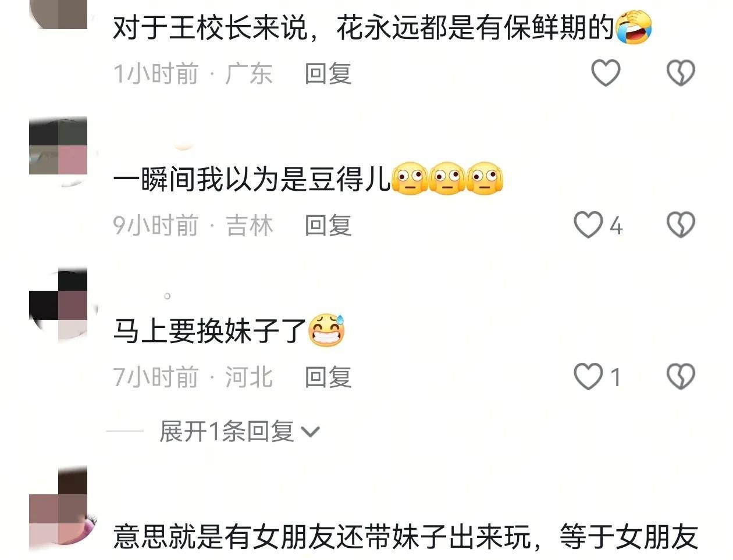Open avatar of the top 王校长 commenter
Viewport: 733px width, 560px height.
click(58, 15)
